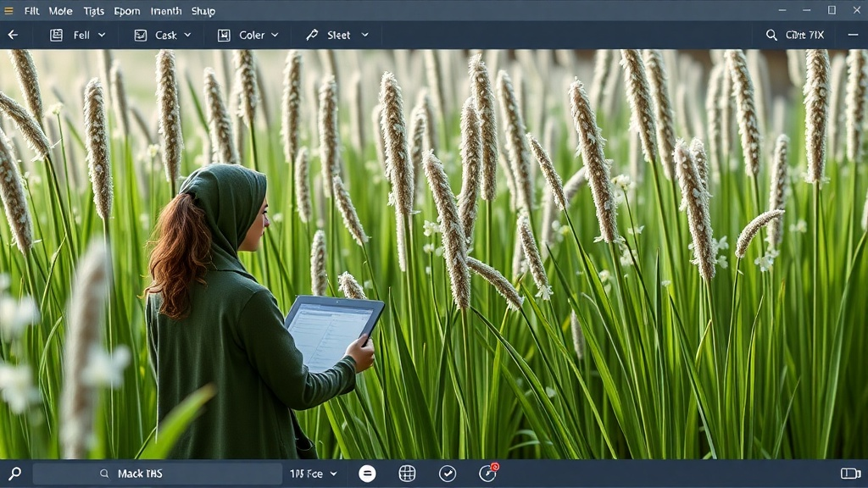Toggle the grid globe icon in bottom bar
This screenshot has height=488, width=868.
click(x=407, y=474)
